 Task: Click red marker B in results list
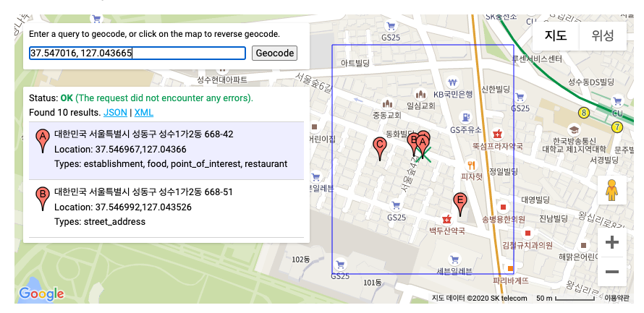(43, 198)
